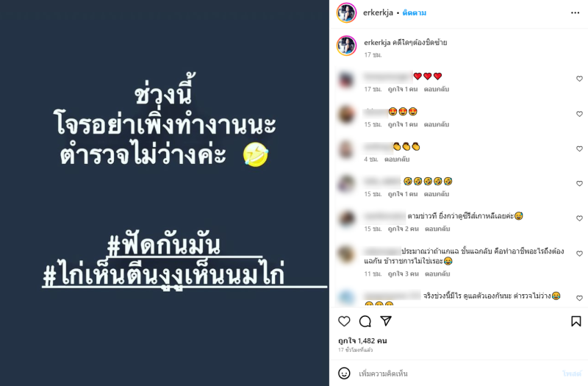Click ตอบกลับ under the clapping comment

397,160
